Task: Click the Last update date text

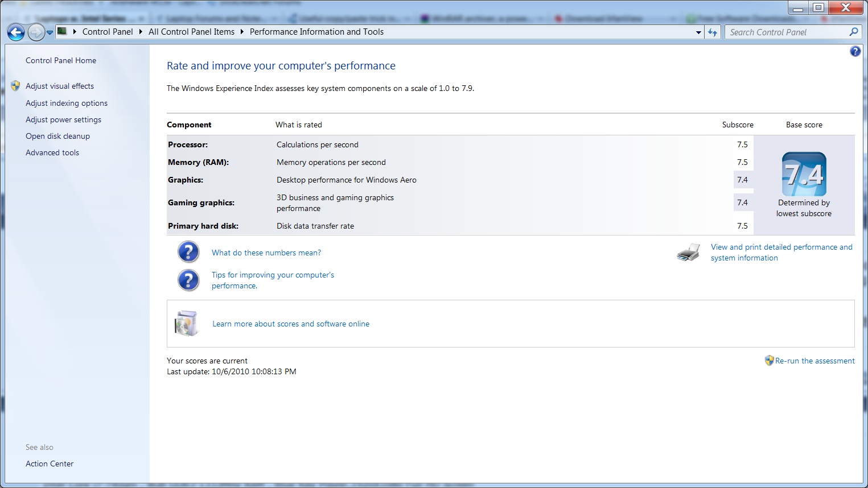Action: (x=232, y=371)
